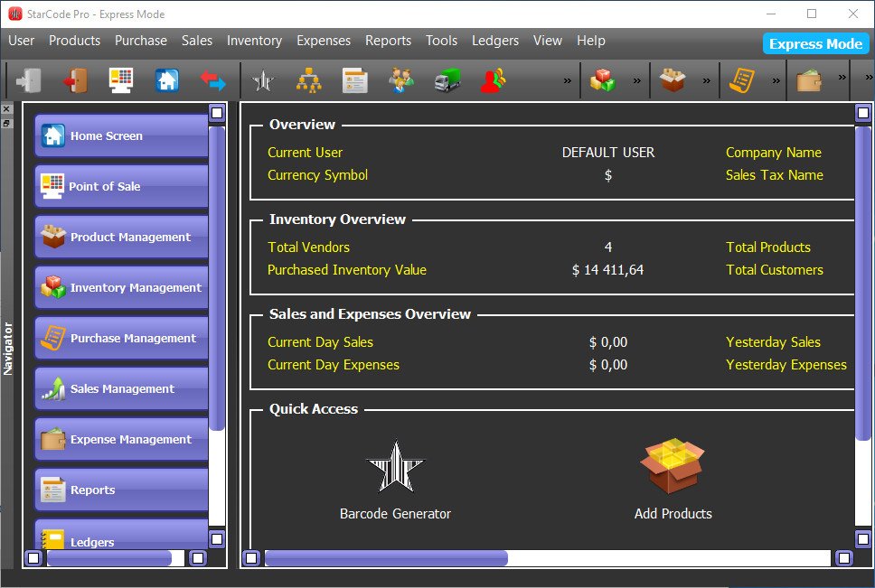Click the report card toolbar icon

[x=355, y=80]
